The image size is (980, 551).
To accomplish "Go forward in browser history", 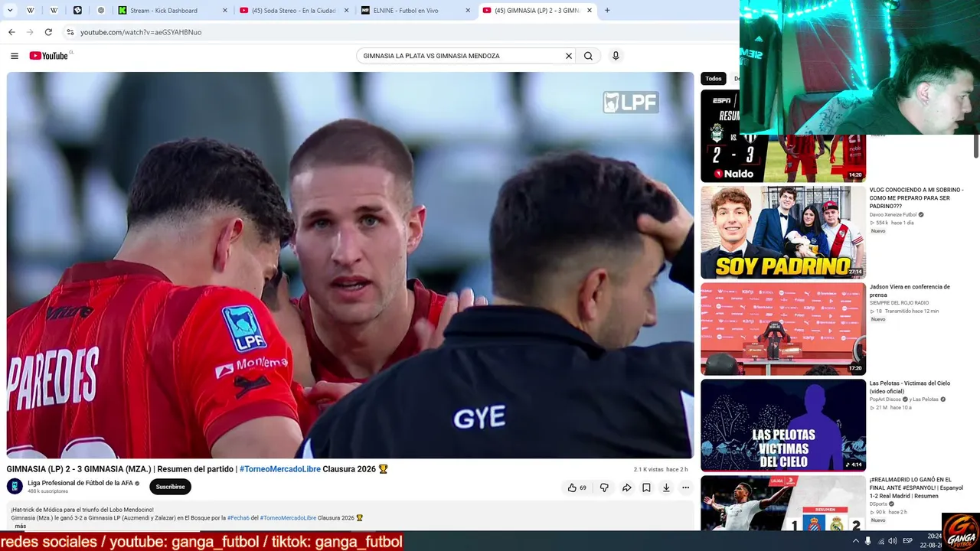I will pos(30,32).
